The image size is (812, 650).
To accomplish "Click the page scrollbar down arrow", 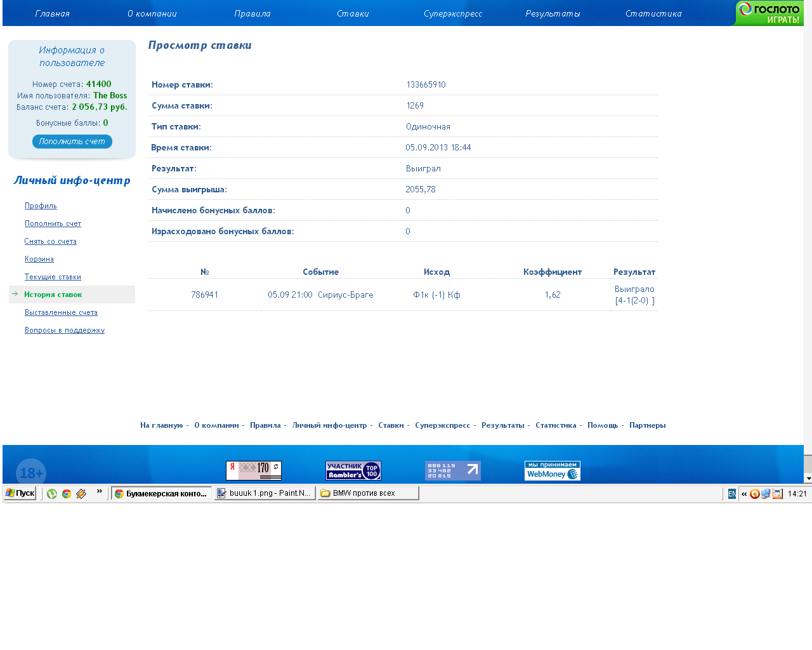I will coord(808,479).
